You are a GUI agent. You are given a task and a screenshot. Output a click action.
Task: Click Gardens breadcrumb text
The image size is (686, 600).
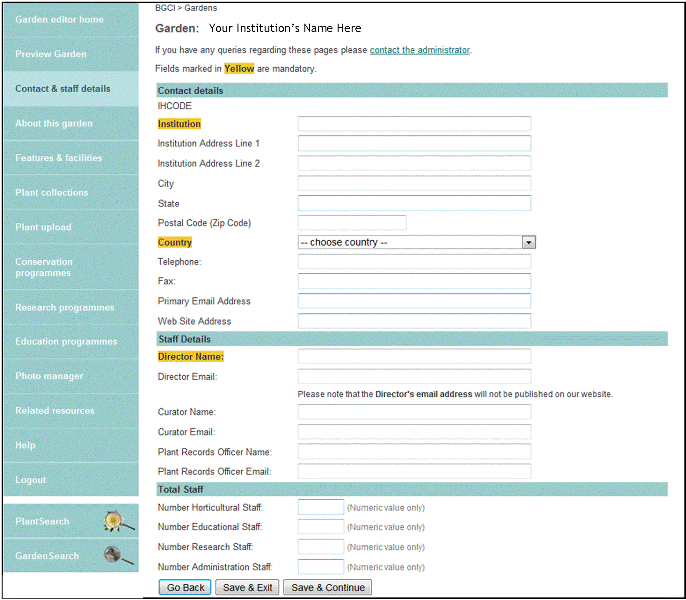200,8
